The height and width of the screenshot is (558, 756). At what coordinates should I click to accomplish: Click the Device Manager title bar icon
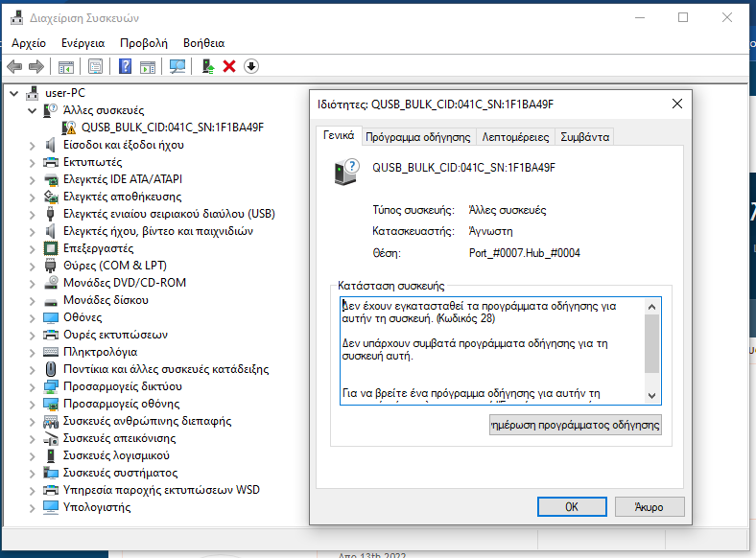17,18
